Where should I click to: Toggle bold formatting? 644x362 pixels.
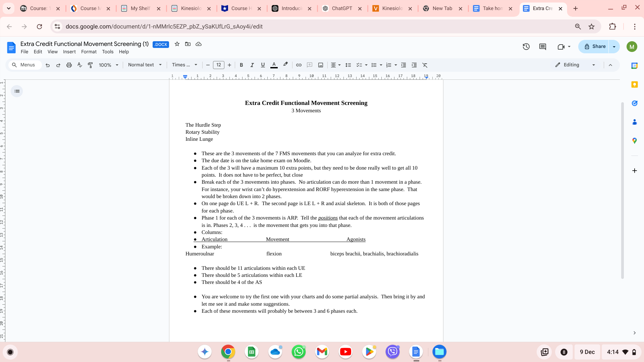coord(241,65)
